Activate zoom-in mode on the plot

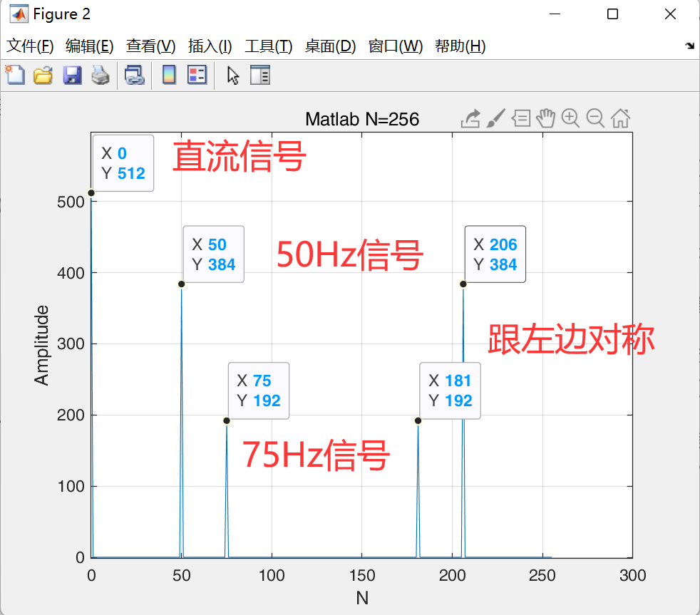click(x=570, y=118)
